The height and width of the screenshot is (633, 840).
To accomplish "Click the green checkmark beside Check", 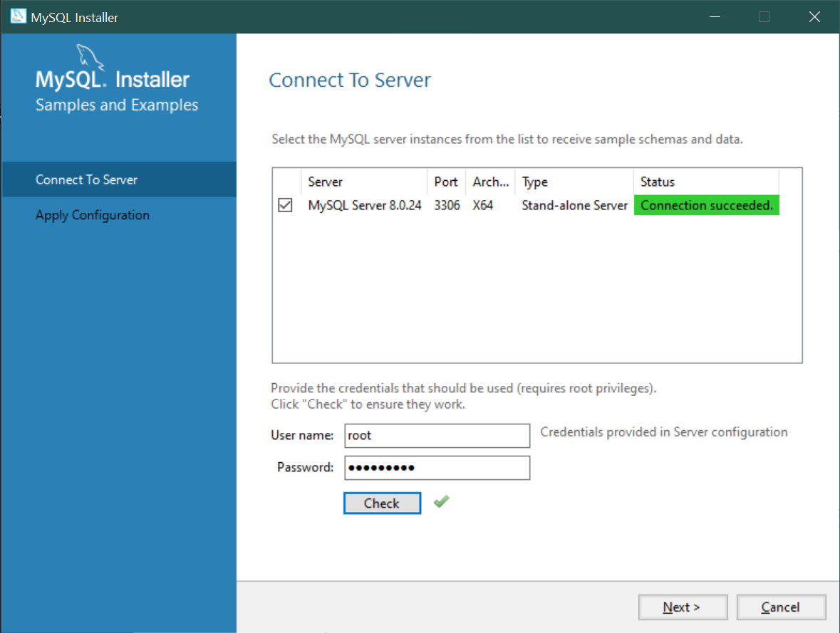I will point(442,501).
